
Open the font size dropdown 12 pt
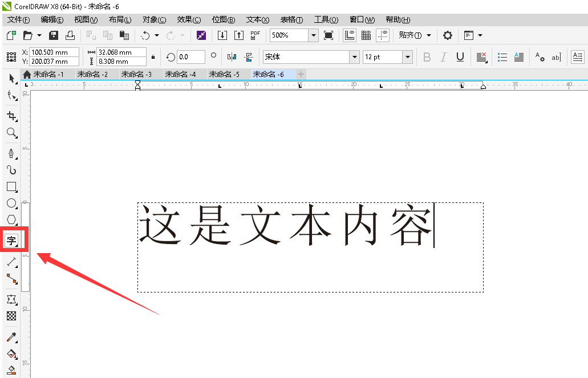408,57
